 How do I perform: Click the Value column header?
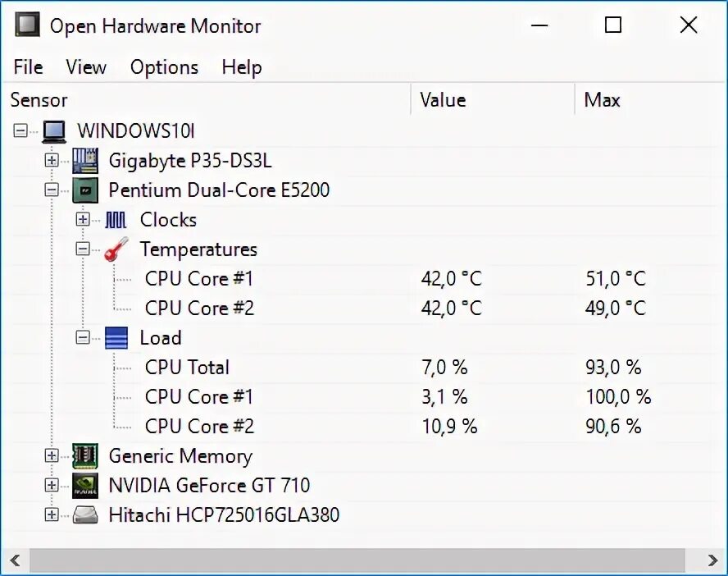click(493, 100)
